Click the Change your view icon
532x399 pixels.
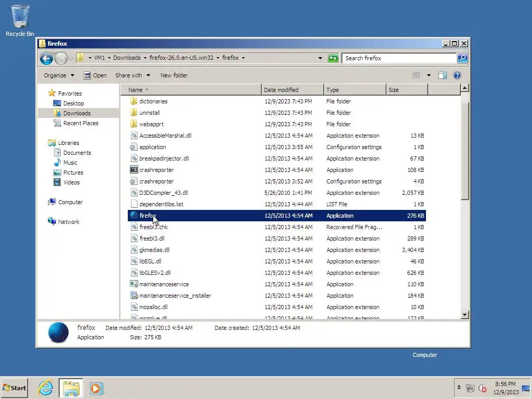(416, 75)
